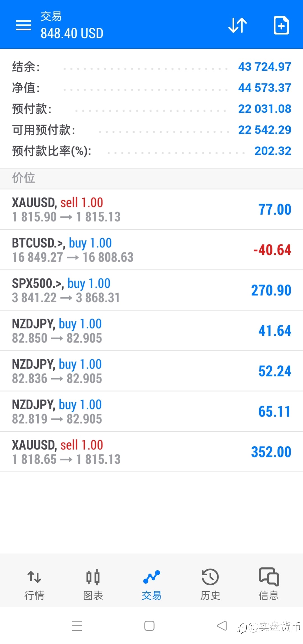Create a new order with plus-document icon

[x=281, y=25]
